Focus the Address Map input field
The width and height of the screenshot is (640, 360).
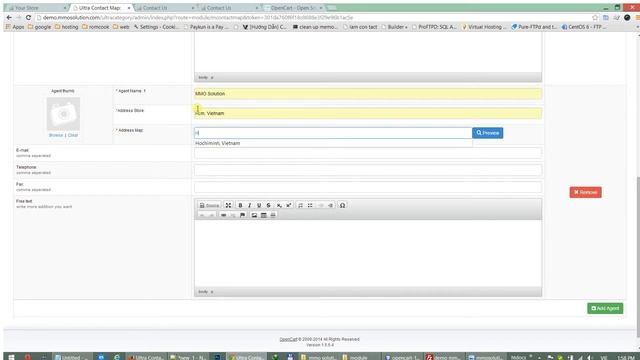(333, 133)
